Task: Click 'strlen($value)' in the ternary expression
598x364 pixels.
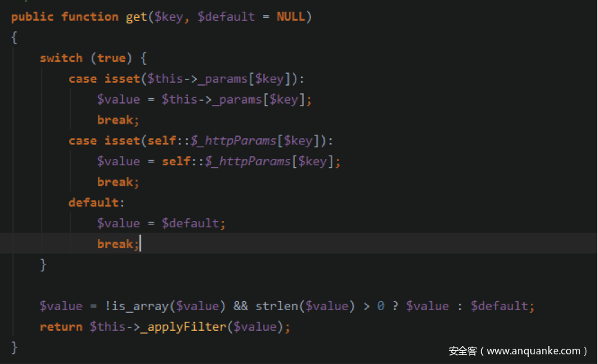Action: tap(305, 306)
